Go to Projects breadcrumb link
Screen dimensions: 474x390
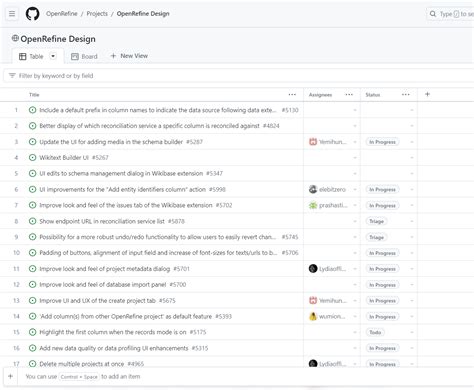(97, 14)
